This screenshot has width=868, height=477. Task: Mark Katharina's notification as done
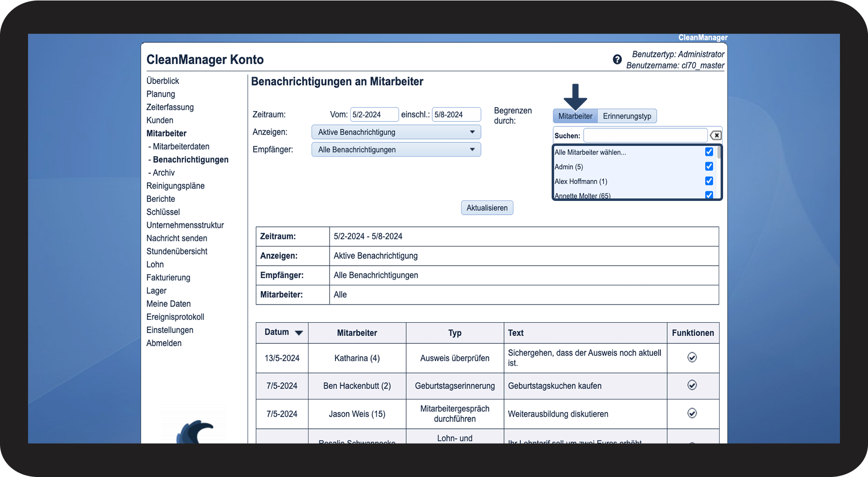[x=692, y=358]
